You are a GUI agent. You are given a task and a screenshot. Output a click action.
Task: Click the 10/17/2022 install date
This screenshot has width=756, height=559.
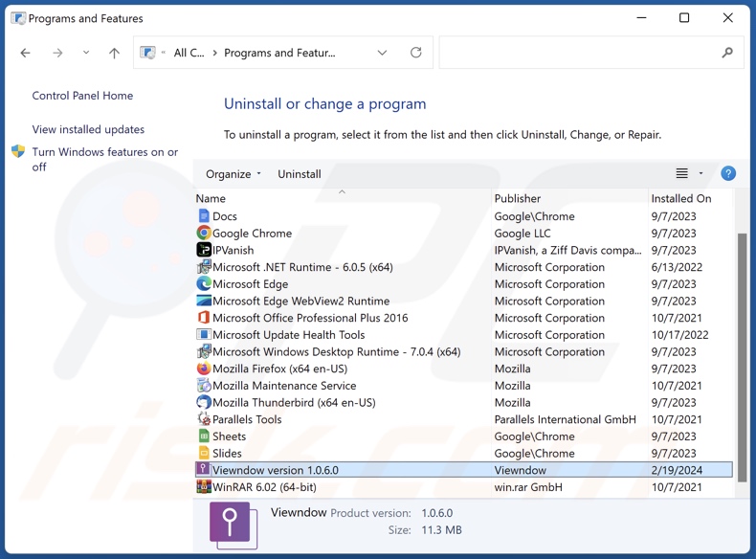coord(679,335)
